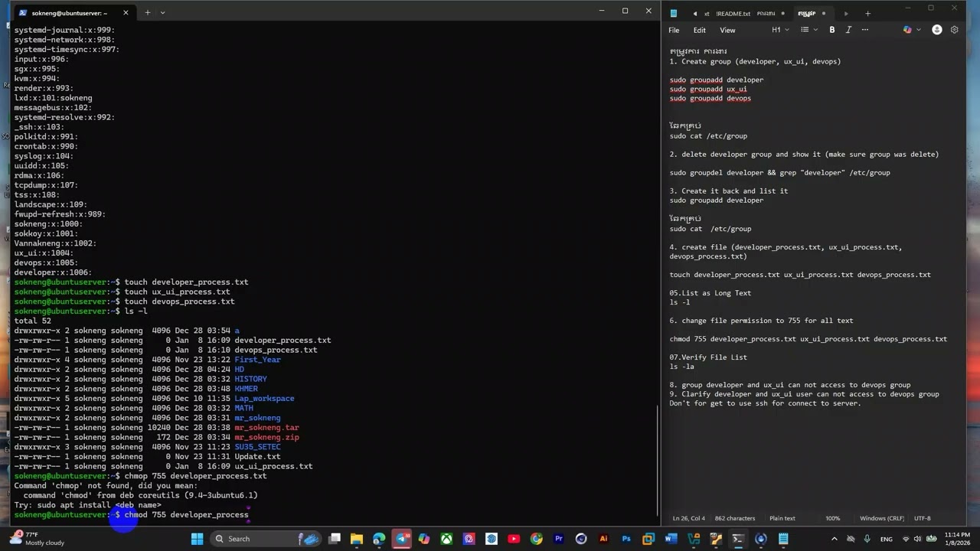Open the weather widget showing 77°F
This screenshot has height=551, width=980.
click(x=35, y=539)
